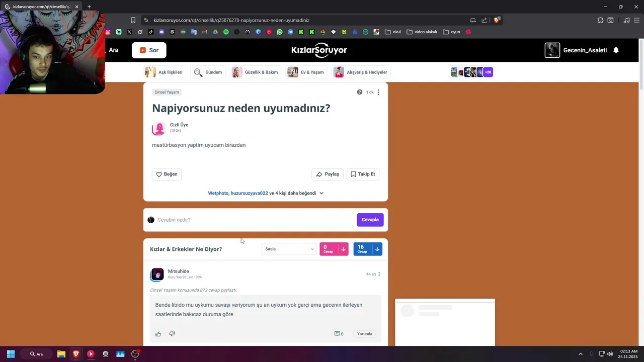
Task: Click the Windows Start button
Action: tap(11, 354)
